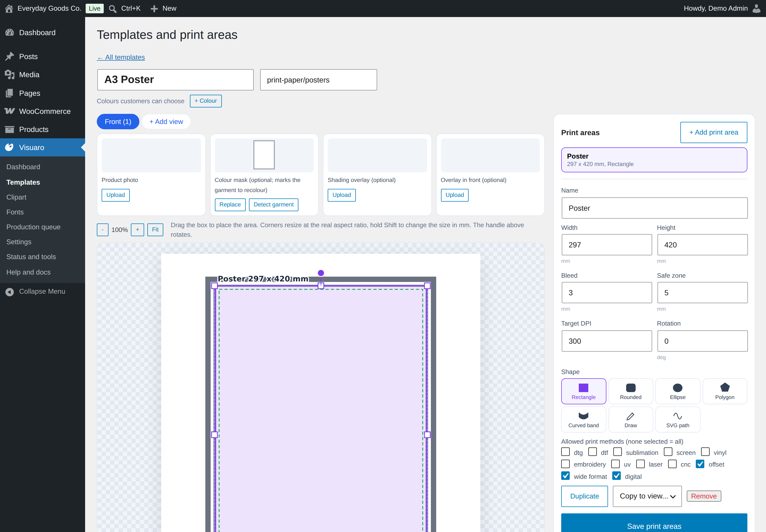Click the Detect garment button
Image resolution: width=766 pixels, height=532 pixels.
(x=273, y=205)
